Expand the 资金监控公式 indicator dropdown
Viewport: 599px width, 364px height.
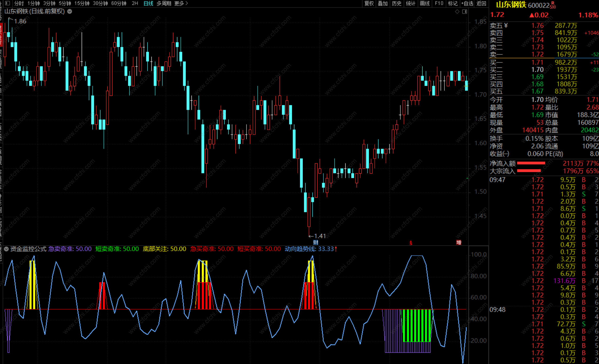click(x=6, y=249)
